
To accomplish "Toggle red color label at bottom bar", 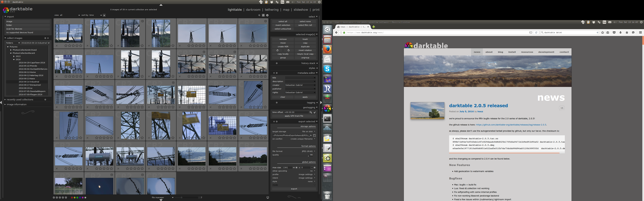I will pos(72,197).
